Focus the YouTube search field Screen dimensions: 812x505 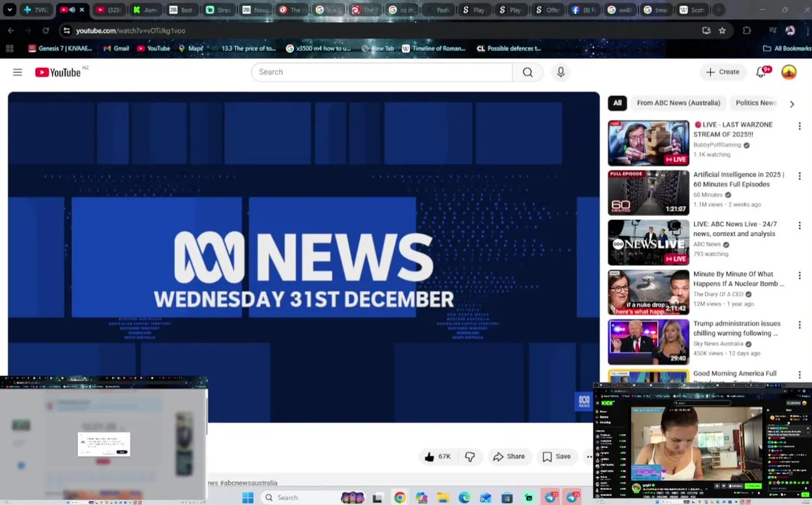(x=382, y=72)
